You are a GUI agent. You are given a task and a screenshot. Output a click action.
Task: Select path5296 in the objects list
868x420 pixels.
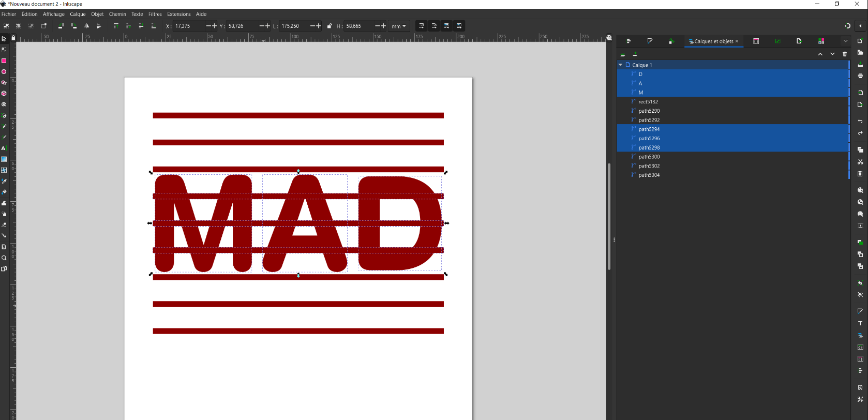pos(733,139)
